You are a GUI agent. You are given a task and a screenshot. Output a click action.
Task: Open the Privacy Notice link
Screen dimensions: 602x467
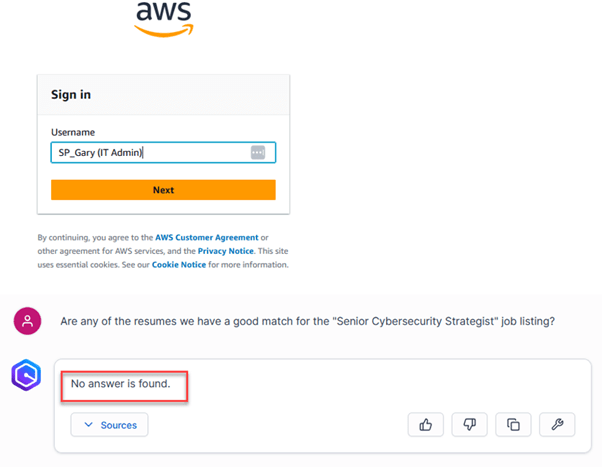tap(226, 251)
